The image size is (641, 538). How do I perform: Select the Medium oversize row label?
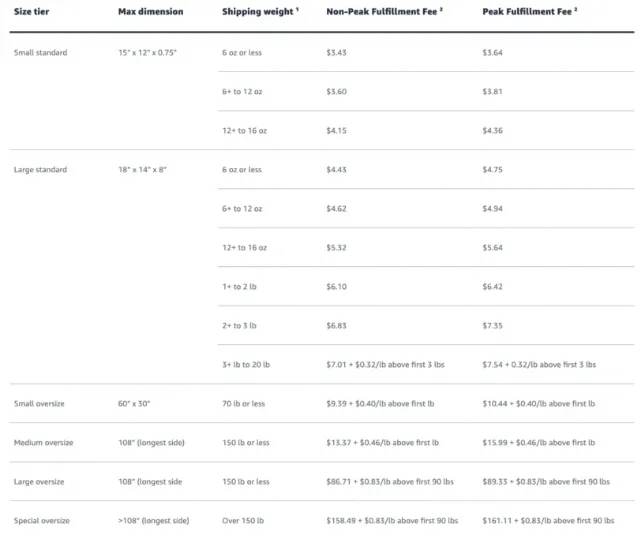44,442
